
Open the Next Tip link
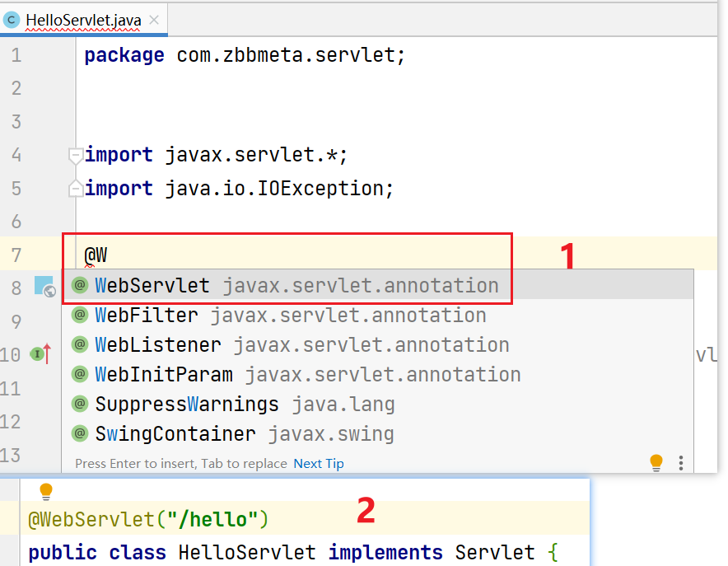[319, 463]
